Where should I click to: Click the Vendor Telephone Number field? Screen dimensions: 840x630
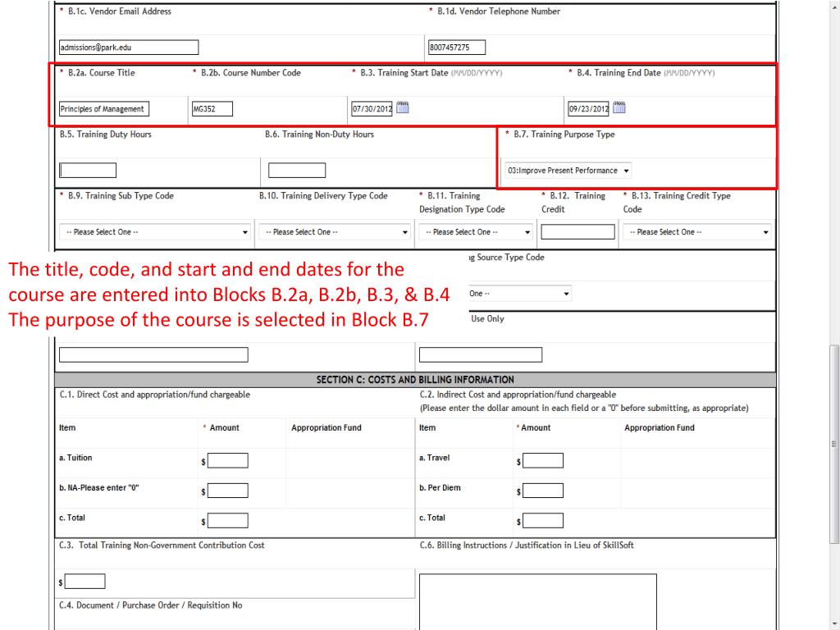tap(457, 47)
